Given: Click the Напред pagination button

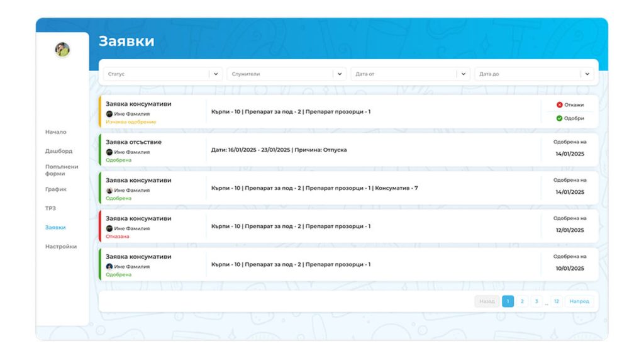Looking at the screenshot, I should click(x=579, y=301).
